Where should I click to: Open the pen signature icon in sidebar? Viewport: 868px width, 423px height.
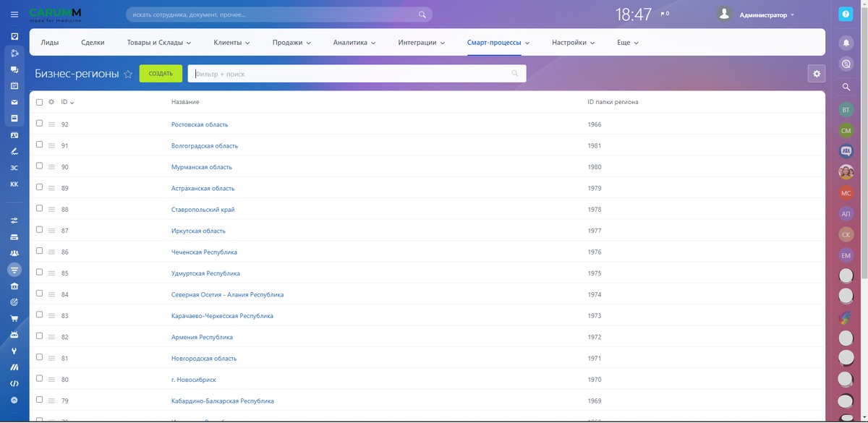point(14,151)
